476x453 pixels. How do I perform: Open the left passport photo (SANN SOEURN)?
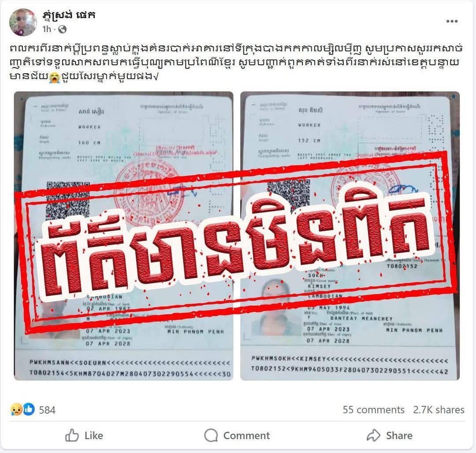pyautogui.click(x=123, y=236)
